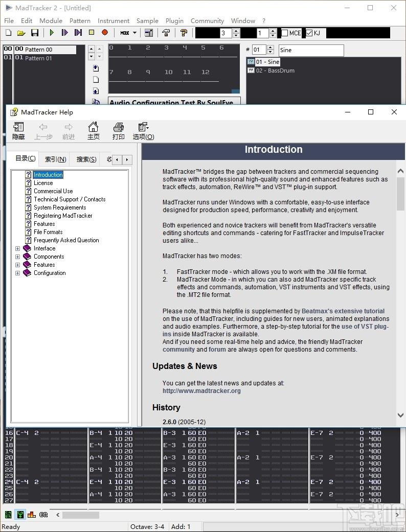406x532 pixels.
Task: Open the Pattern menu
Action: (80, 20)
